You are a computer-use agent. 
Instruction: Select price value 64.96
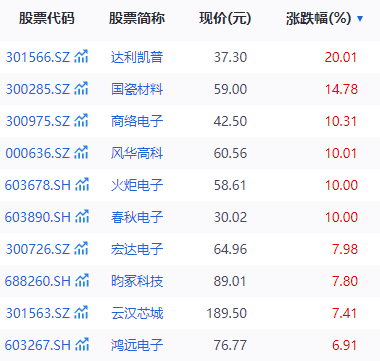point(230,249)
